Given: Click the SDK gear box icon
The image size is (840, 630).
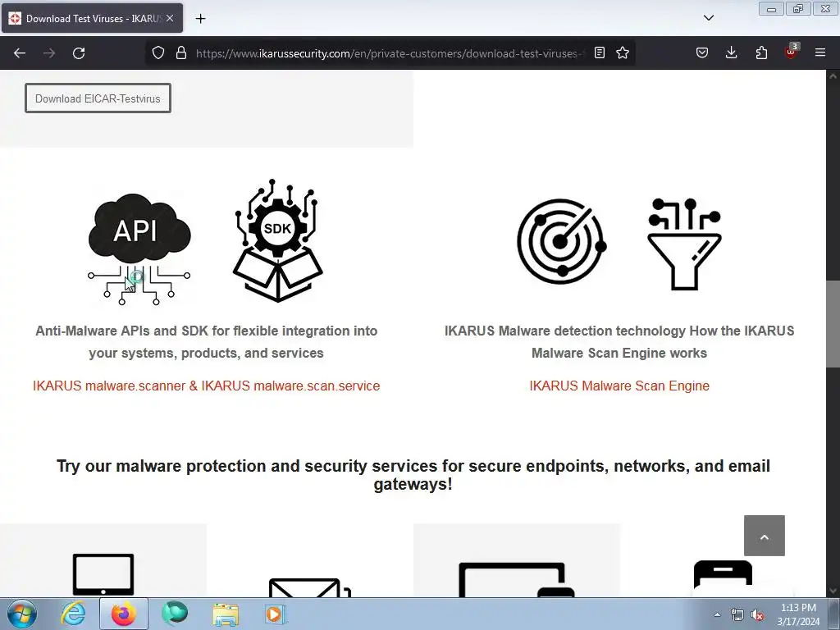Looking at the screenshot, I should click(277, 240).
